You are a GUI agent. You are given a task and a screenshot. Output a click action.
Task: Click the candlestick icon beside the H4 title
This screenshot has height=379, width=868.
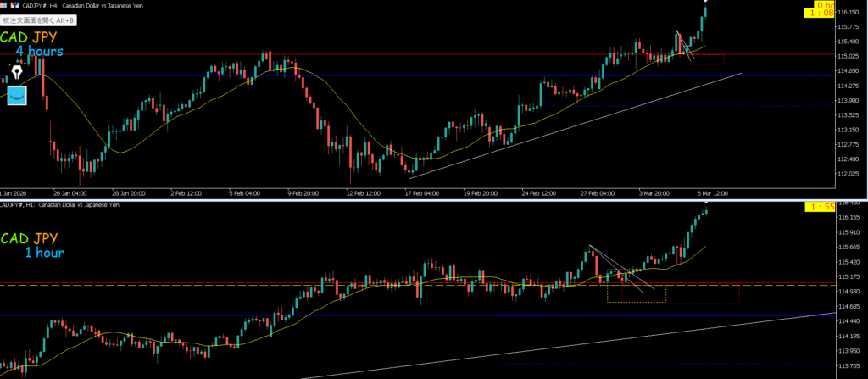click(15, 6)
